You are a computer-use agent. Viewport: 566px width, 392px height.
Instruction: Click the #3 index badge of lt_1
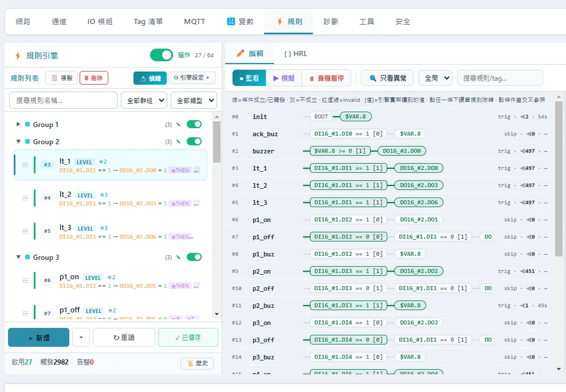[x=48, y=165]
